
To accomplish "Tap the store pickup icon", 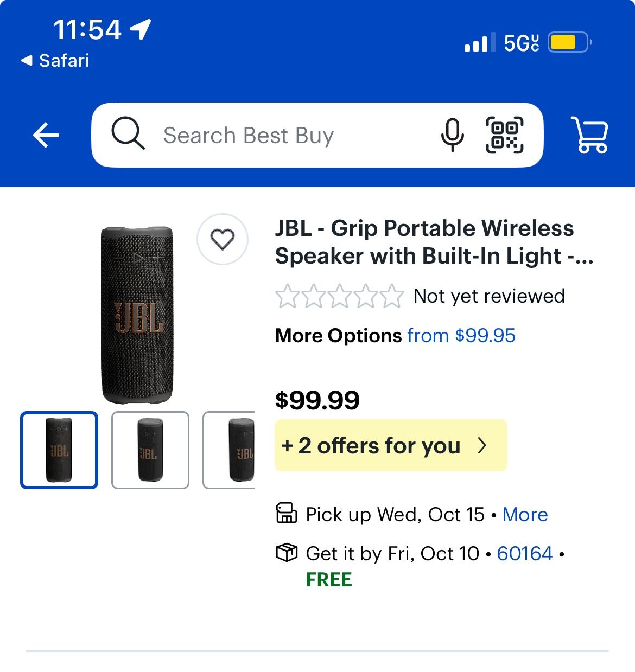I will pos(287,513).
